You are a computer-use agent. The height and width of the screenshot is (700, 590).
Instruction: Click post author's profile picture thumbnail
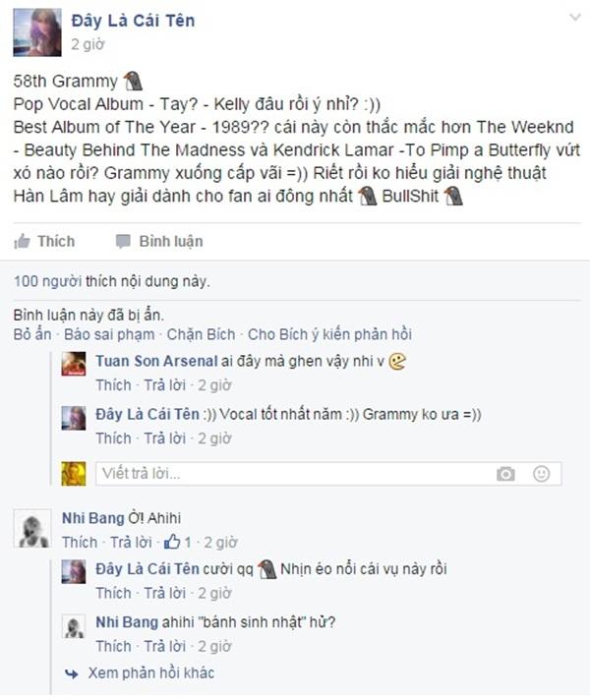pos(37,32)
